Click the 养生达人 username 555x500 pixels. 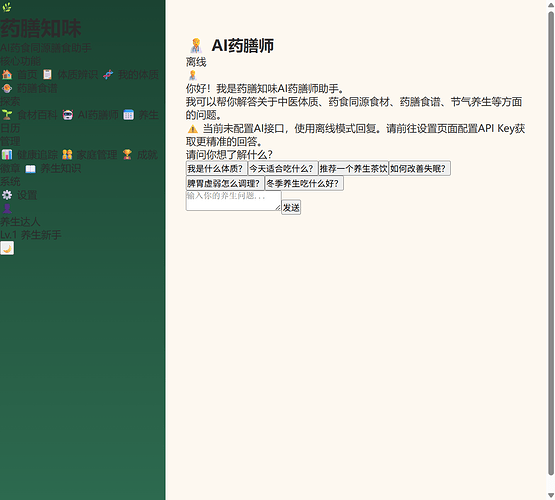[20, 222]
